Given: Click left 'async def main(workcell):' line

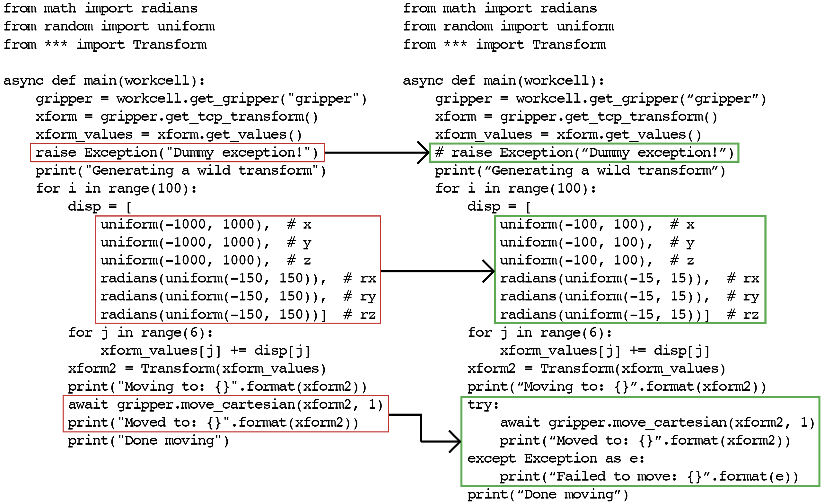Looking at the screenshot, I should [104, 81].
